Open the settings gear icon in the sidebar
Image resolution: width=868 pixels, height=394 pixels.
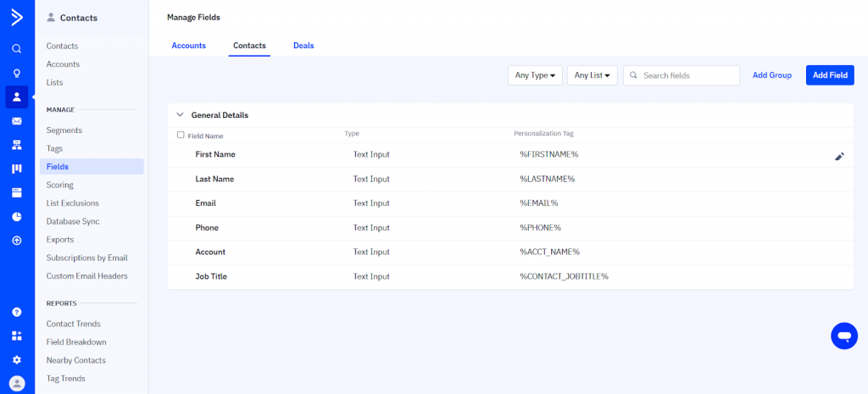tap(17, 359)
